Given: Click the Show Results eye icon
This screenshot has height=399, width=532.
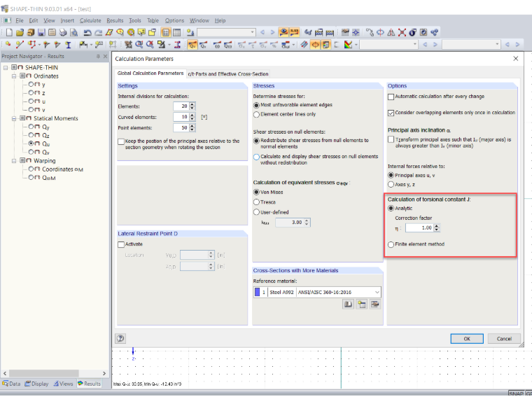Looking at the screenshot, I should coord(283,32).
